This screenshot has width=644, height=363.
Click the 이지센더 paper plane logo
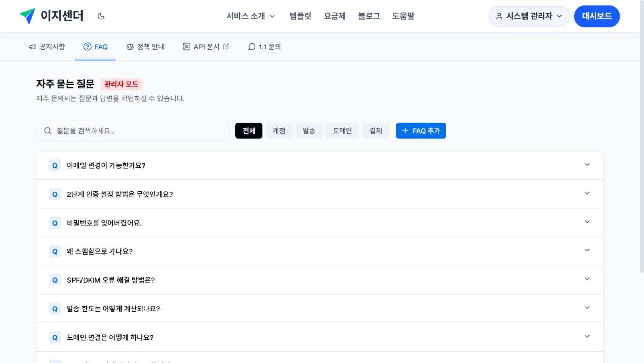click(x=27, y=16)
